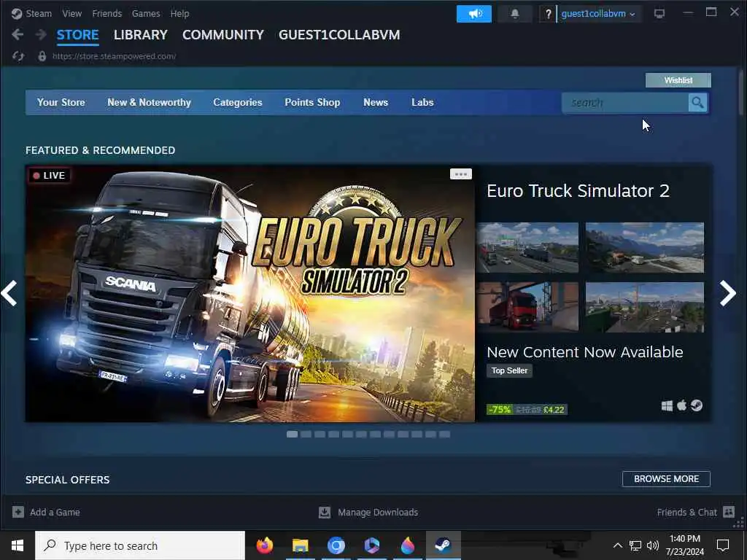Click the Windows taskbar search box

coord(140,545)
